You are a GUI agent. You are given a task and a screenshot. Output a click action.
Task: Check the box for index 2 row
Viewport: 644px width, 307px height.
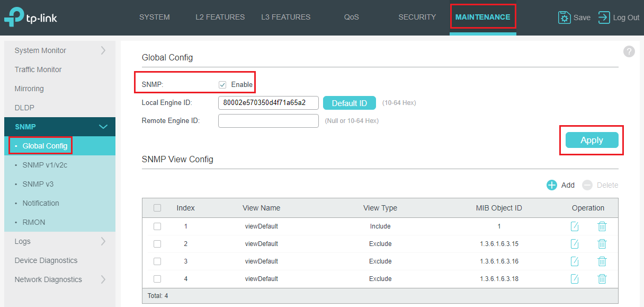click(x=157, y=244)
